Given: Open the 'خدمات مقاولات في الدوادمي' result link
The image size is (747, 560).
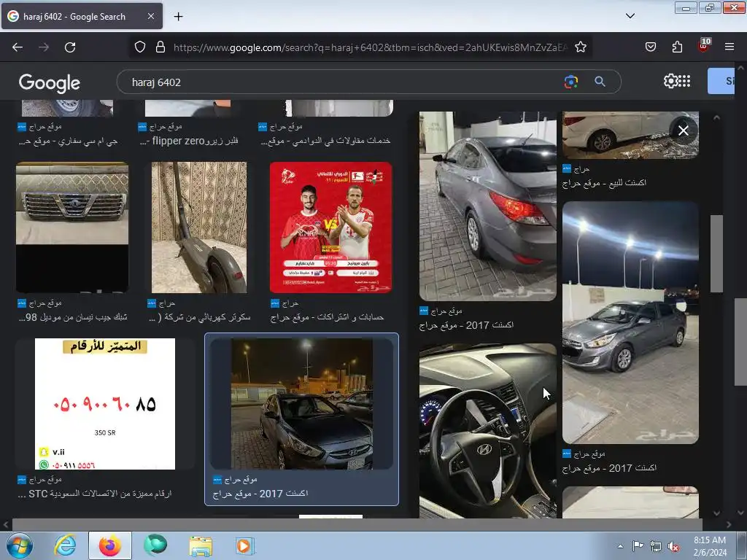Looking at the screenshot, I should [326, 141].
